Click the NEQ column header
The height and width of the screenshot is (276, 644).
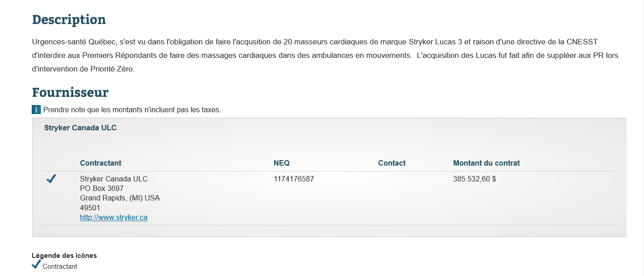point(281,163)
